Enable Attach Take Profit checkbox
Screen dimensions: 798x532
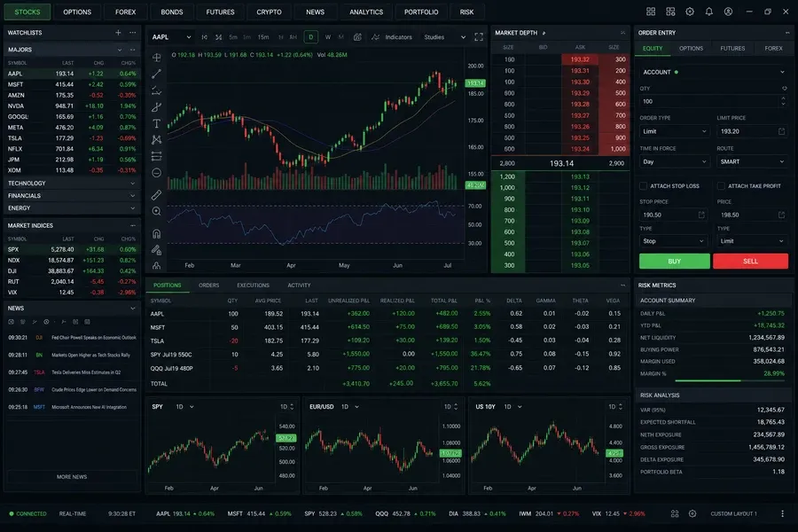[721, 186]
